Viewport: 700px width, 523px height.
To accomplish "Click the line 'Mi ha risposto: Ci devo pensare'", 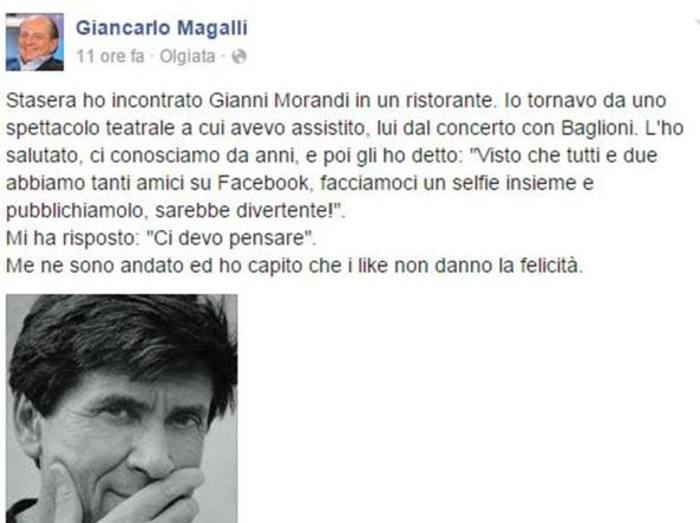I will (x=161, y=238).
